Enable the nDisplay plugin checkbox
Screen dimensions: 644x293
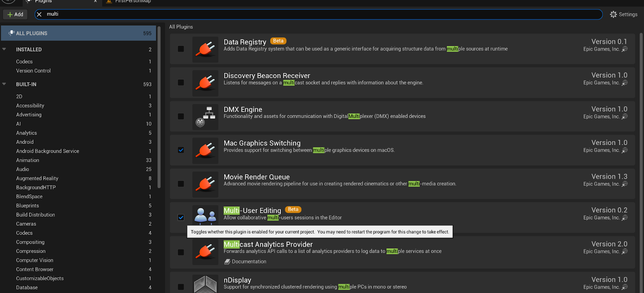181,287
